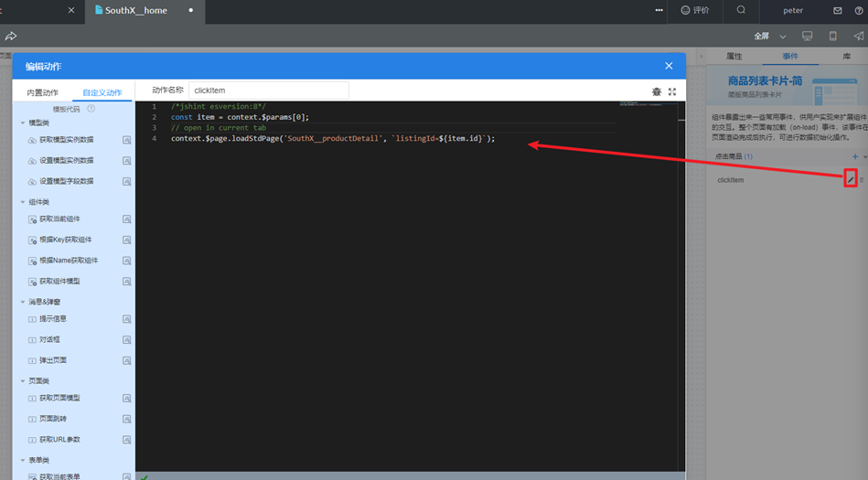Screen dimensions: 868x480
Task: Collapse the 组件类 group
Action: (x=23, y=202)
